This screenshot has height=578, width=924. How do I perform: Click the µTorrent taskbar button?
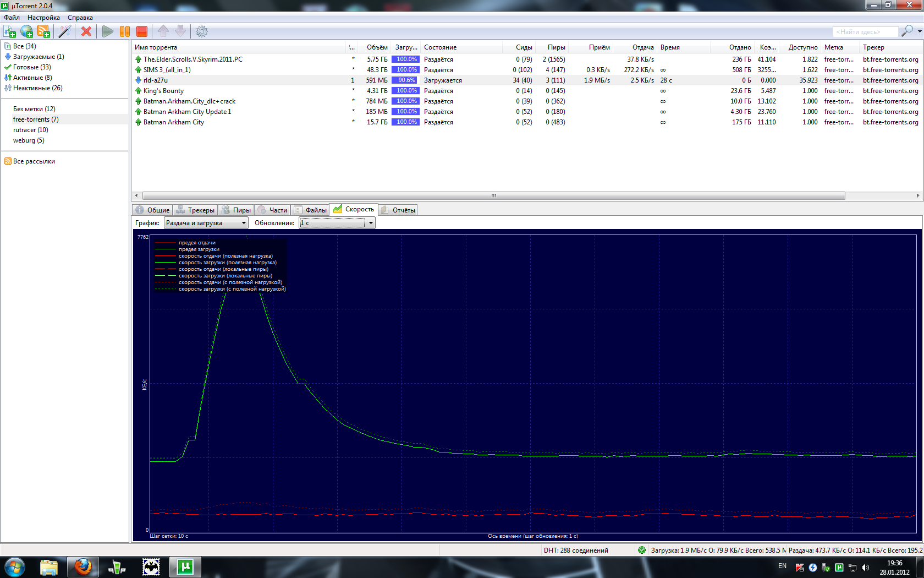tap(185, 567)
